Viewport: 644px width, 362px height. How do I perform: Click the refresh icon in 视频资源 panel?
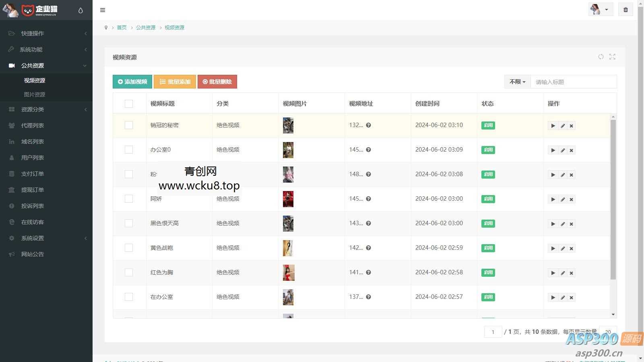coord(601,57)
